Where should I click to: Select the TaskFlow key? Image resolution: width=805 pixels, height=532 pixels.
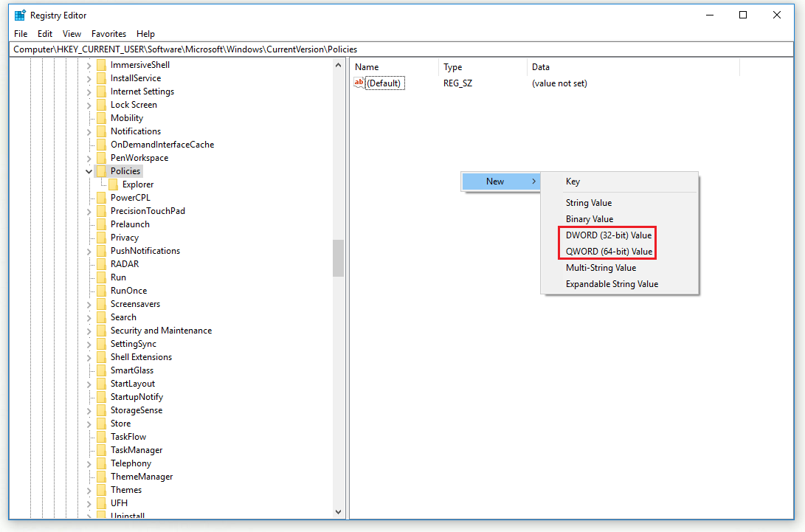[x=128, y=437]
